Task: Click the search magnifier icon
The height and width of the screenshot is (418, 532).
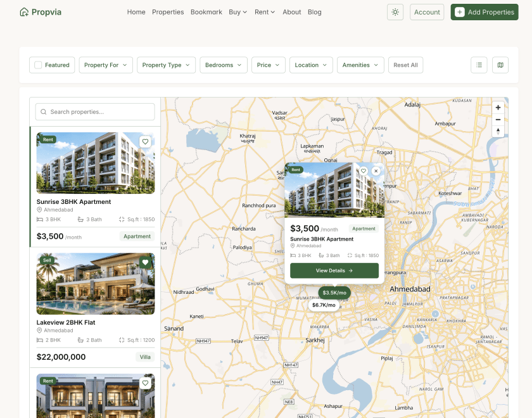Action: [x=44, y=111]
